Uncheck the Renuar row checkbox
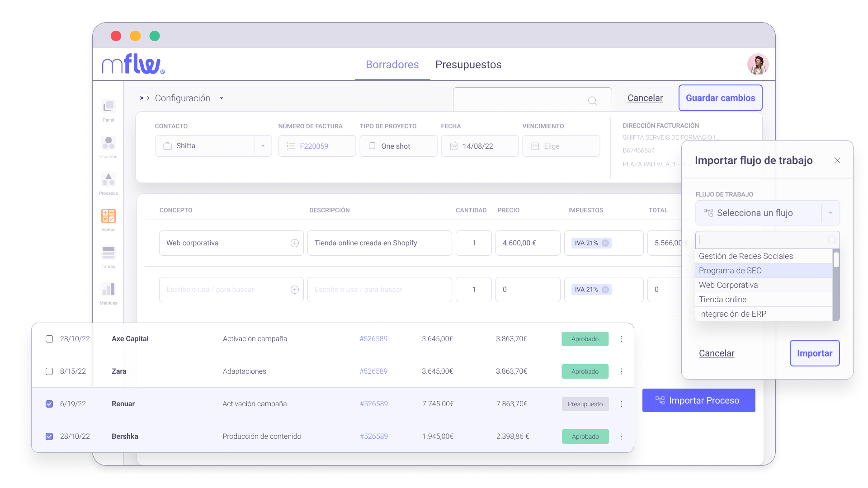868x488 pixels. pos(49,404)
